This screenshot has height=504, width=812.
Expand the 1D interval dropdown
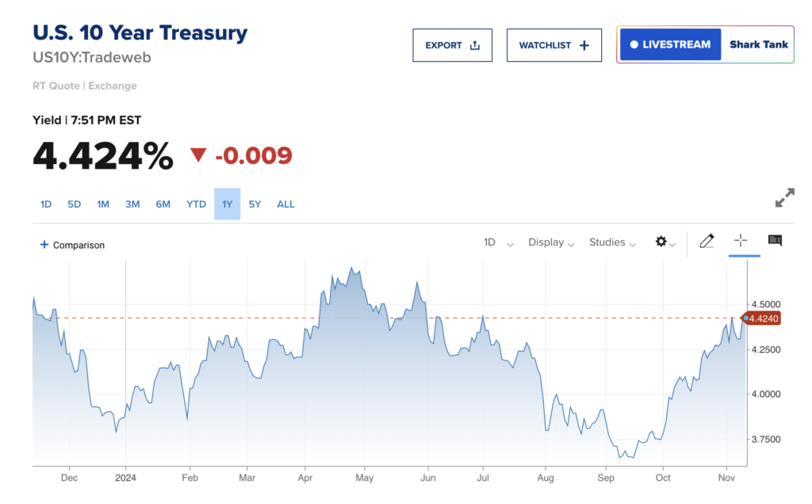tap(499, 242)
